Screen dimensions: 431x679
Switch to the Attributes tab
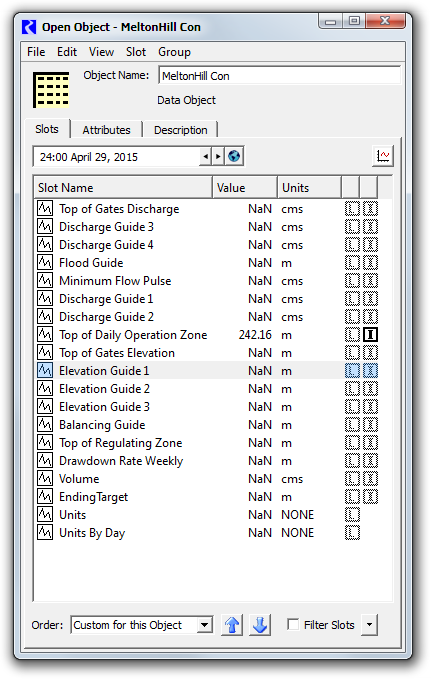[106, 130]
